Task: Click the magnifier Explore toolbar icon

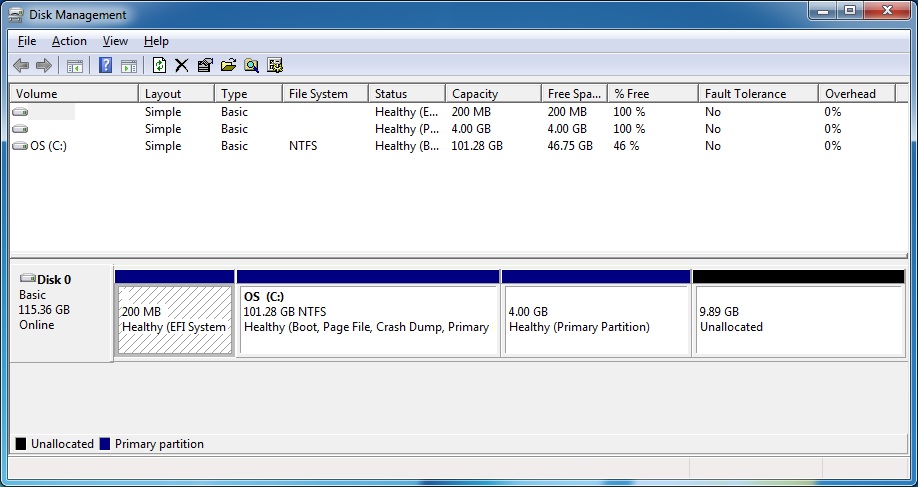Action: click(252, 65)
